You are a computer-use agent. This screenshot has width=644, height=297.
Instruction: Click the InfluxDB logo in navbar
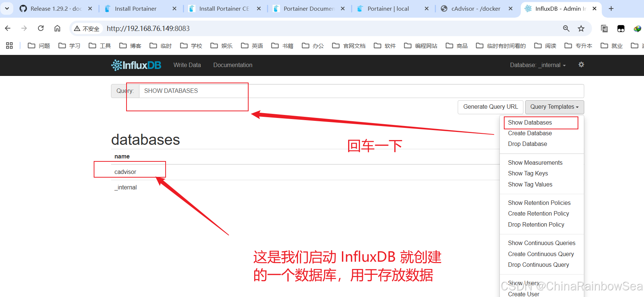point(136,65)
